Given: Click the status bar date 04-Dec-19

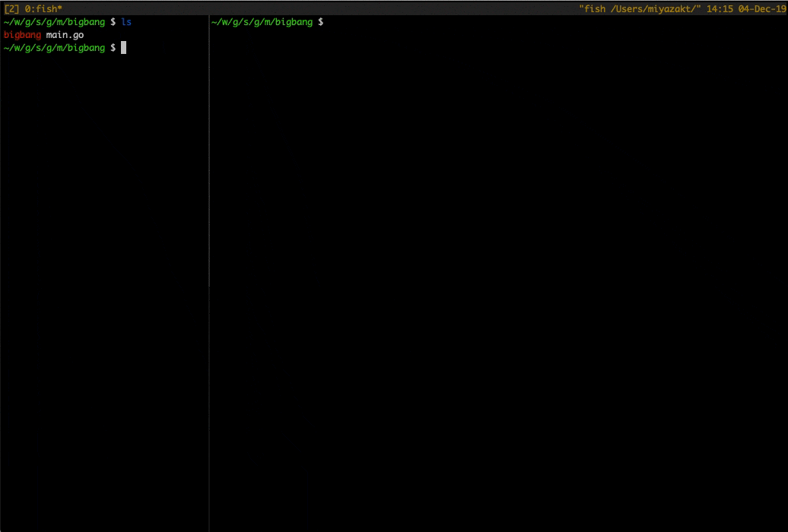Looking at the screenshot, I should (x=762, y=8).
